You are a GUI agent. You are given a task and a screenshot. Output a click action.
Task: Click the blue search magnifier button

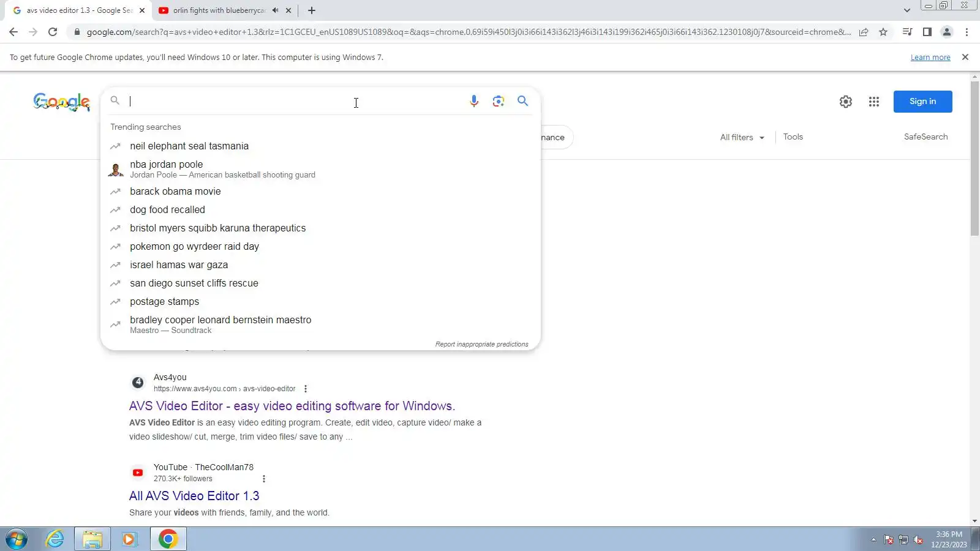pos(522,101)
